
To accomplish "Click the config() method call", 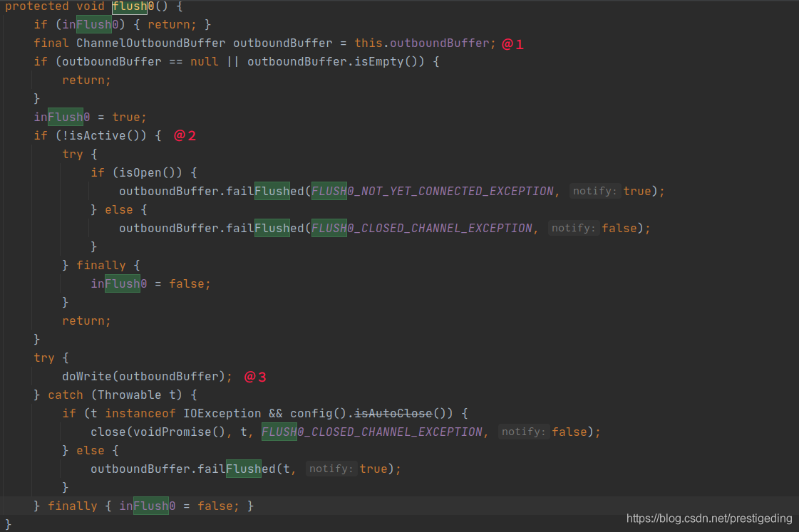I will [319, 413].
